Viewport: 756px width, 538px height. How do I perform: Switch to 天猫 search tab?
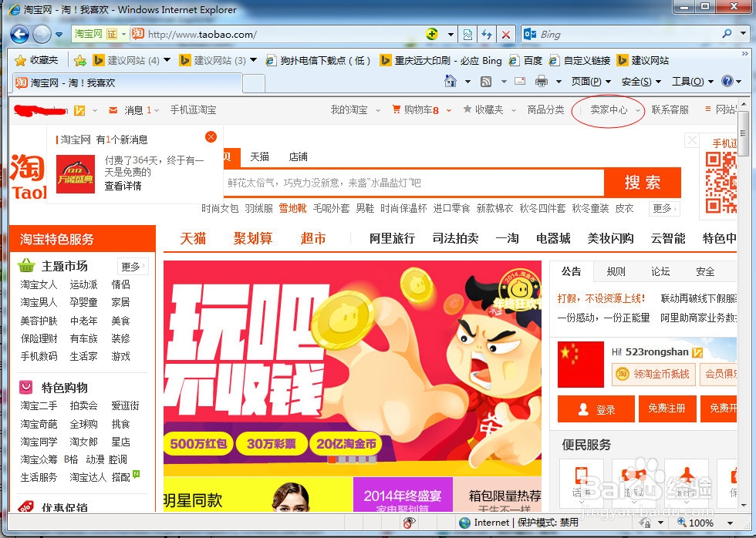[x=259, y=156]
